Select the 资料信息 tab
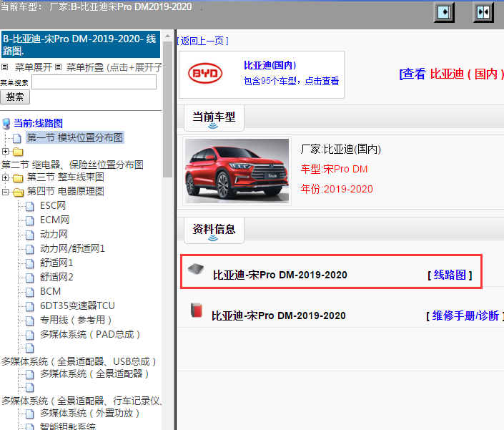 tap(214, 230)
